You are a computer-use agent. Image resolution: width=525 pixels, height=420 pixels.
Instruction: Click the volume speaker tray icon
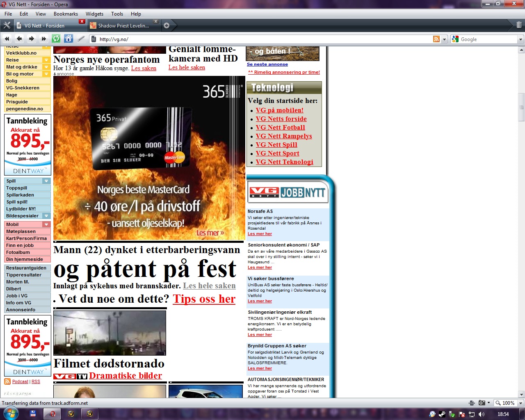482,414
